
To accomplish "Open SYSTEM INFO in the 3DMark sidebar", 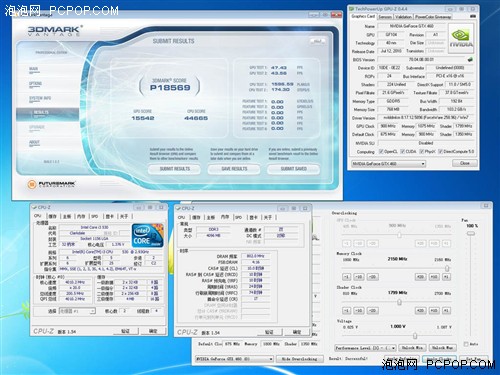I will click(40, 99).
